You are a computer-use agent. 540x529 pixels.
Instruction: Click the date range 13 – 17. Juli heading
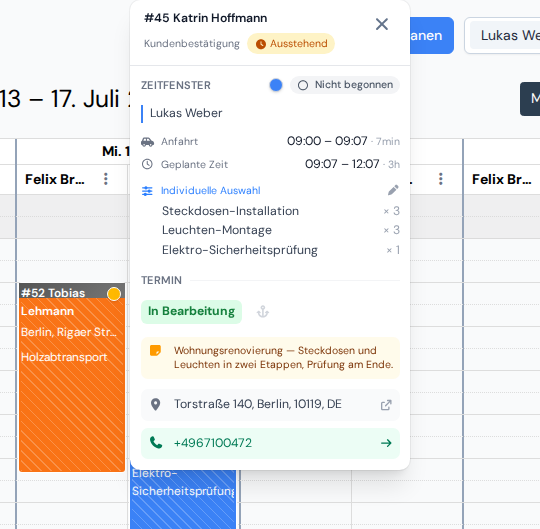[65, 99]
